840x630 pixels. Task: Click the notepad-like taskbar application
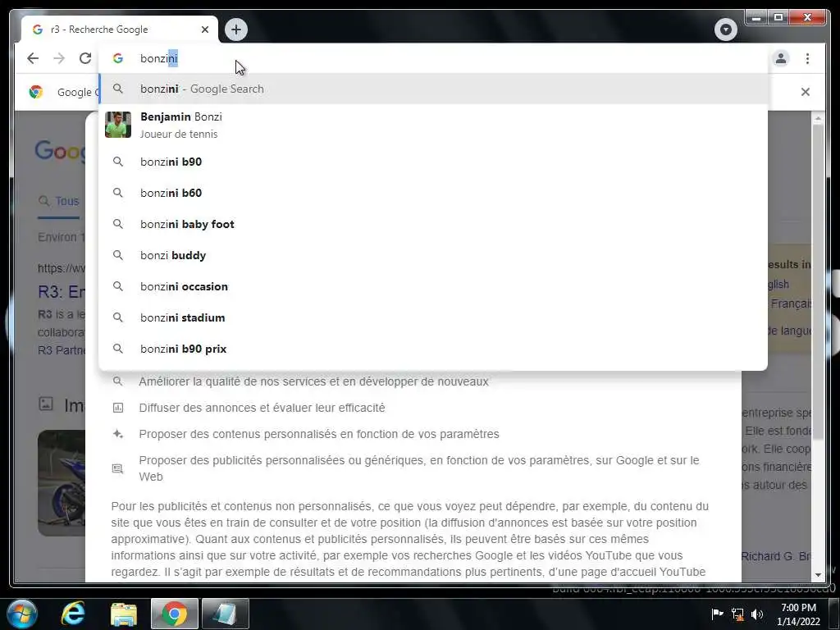[225, 614]
